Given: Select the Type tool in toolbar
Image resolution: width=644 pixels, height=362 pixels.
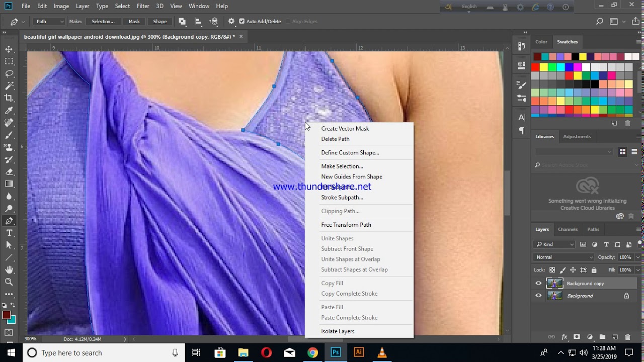Looking at the screenshot, I should click(x=9, y=233).
